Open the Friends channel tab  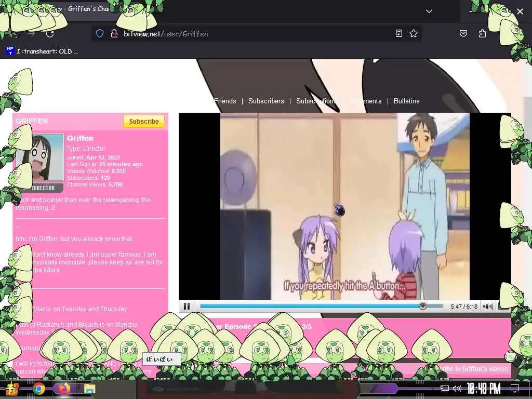point(225,101)
